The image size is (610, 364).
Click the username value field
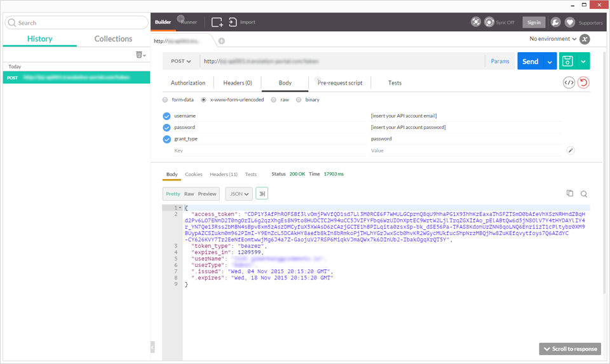point(466,116)
